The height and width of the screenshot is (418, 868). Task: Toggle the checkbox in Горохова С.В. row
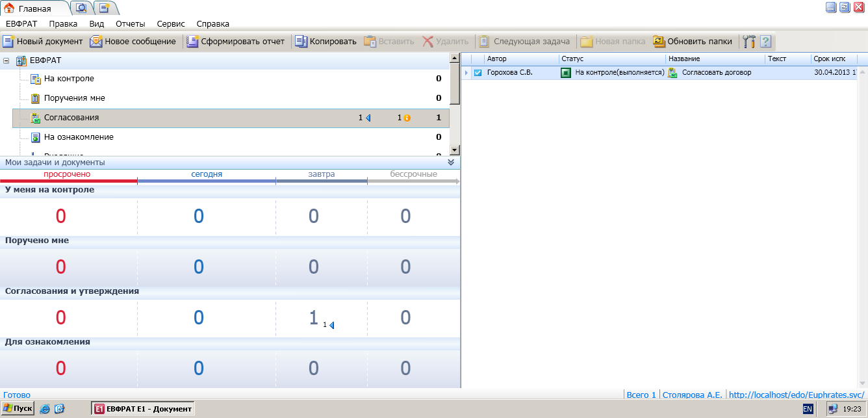tap(478, 73)
